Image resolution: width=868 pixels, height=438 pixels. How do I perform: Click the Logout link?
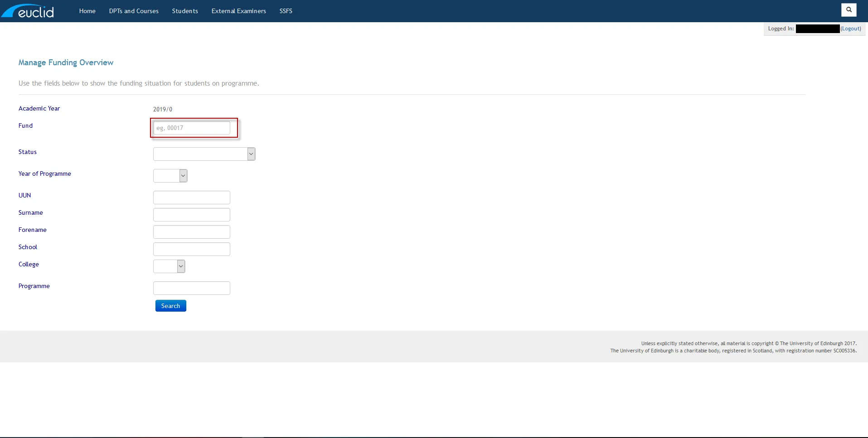pos(851,29)
